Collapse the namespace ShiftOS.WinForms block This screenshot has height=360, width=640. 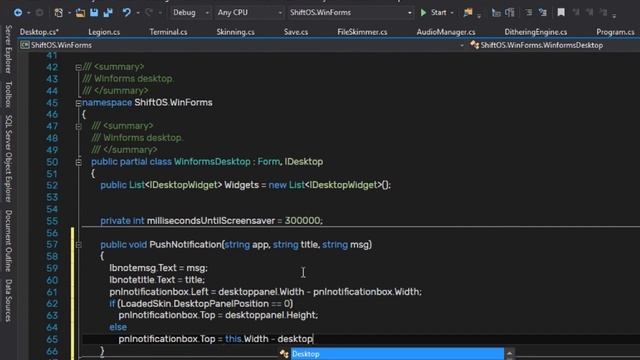tap(78, 103)
